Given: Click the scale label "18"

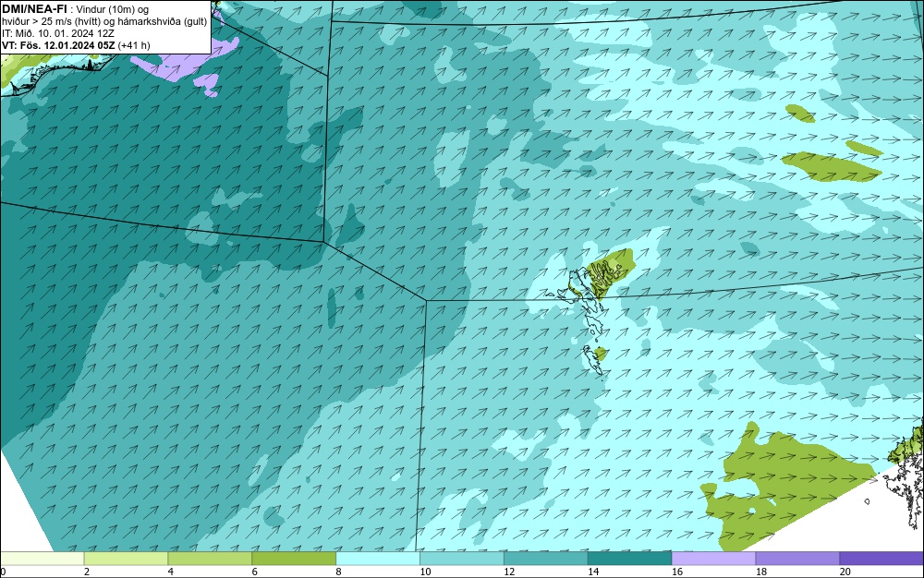Looking at the screenshot, I should pos(761,572).
